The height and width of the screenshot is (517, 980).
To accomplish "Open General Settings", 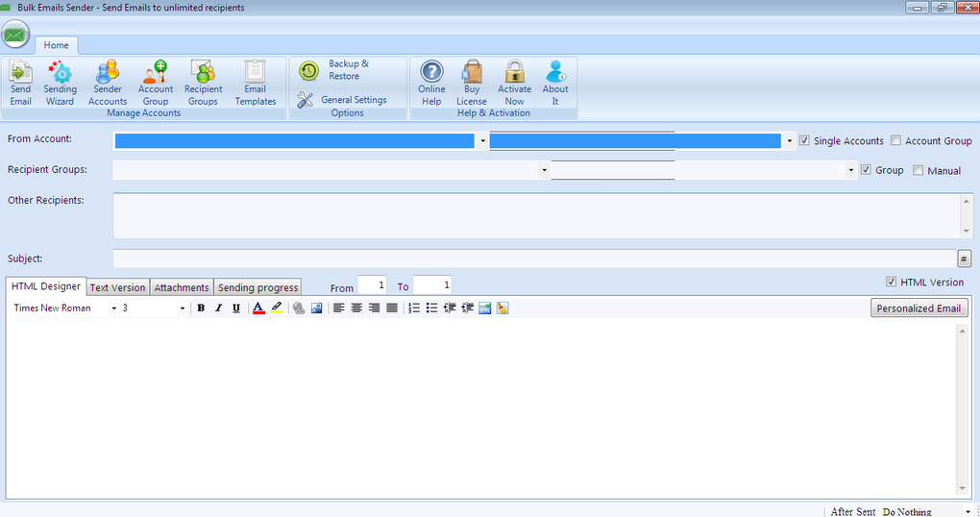I will coord(342,99).
